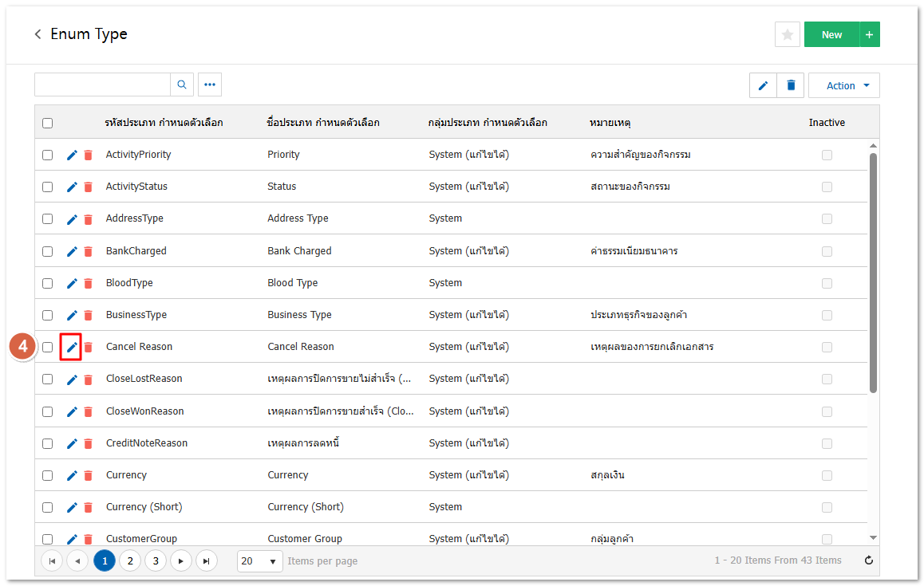
Task: Click the toolbar trash delete icon
Action: tap(791, 85)
